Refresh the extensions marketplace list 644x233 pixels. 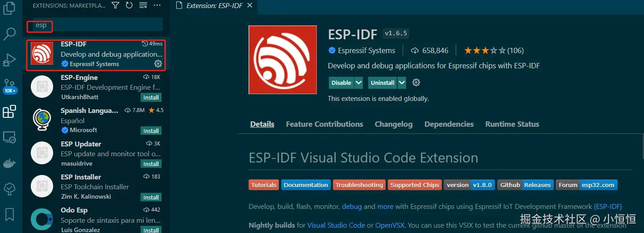pos(129,5)
